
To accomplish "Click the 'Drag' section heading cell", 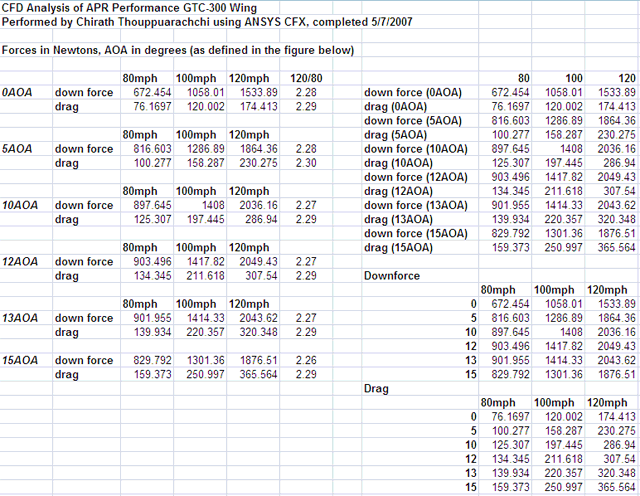I will (377, 388).
